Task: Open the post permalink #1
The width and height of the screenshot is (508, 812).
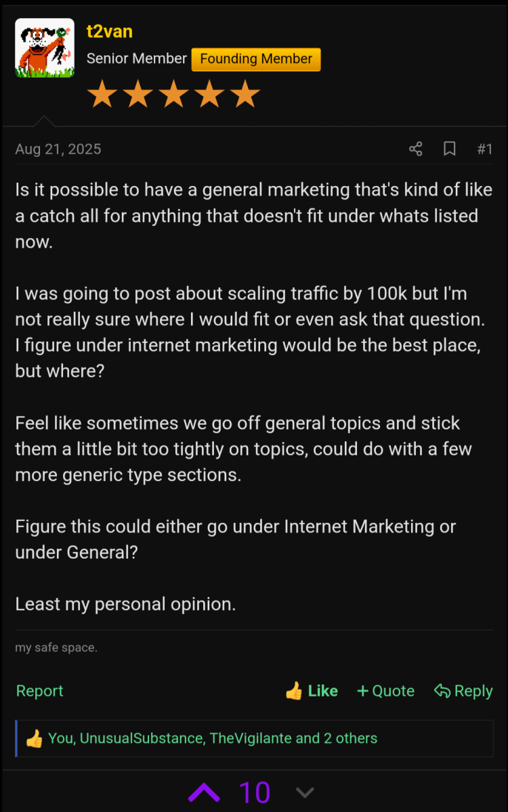Action: (484, 149)
